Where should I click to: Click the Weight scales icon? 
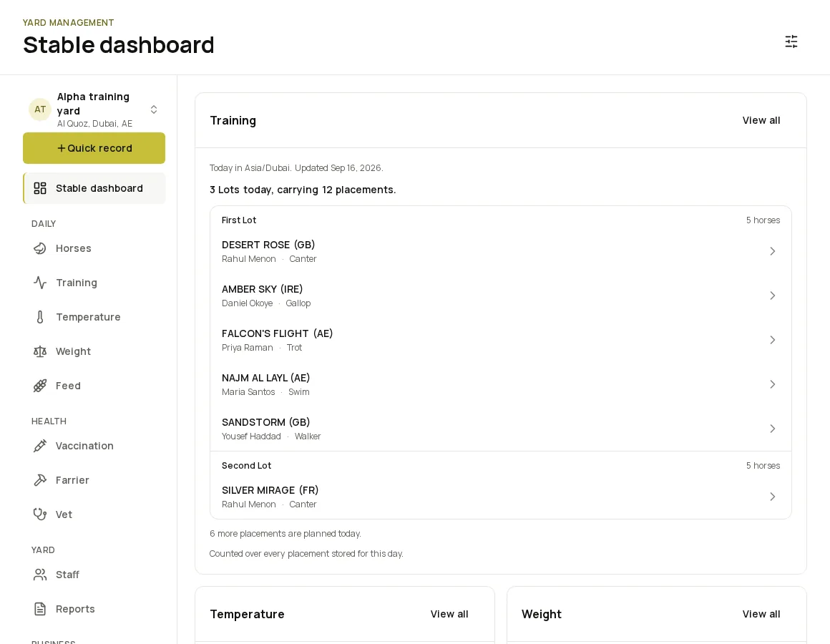pos(40,351)
